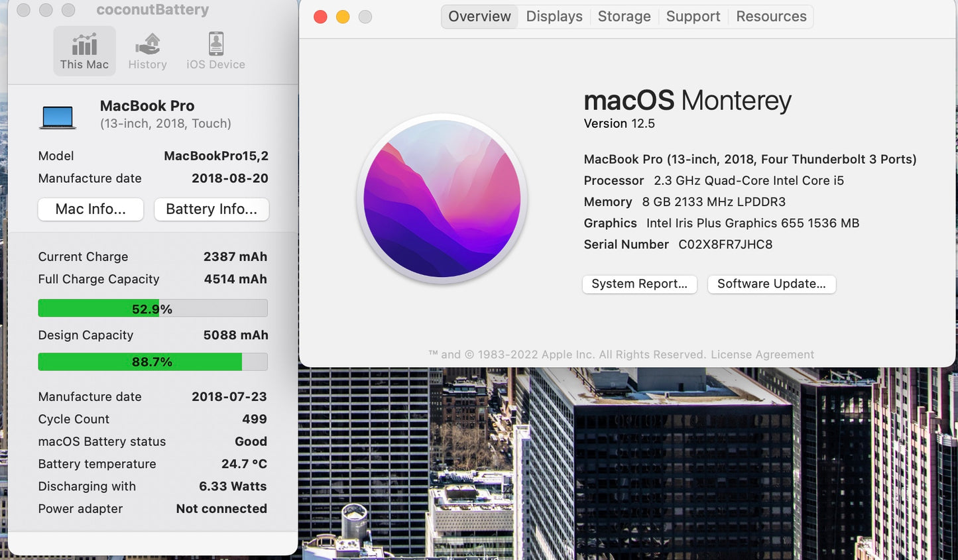Screen dimensions: 958x560
Task: Open Battery Info... details
Action: coord(211,209)
